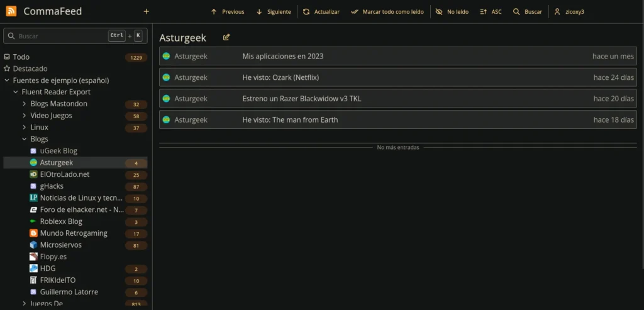Collapse the Fuentes de ejemplo (español) folder
This screenshot has width=644, height=310.
coord(7,80)
